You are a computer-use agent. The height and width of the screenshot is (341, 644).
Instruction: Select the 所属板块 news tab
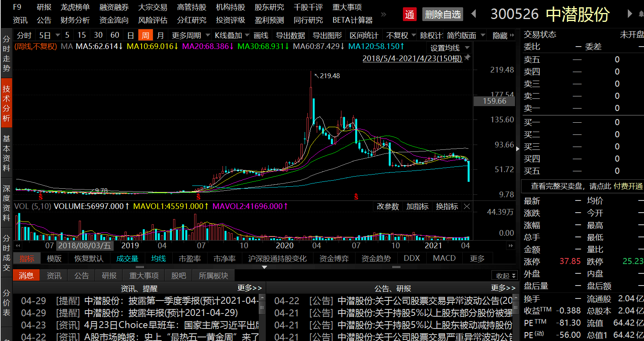pos(213,275)
